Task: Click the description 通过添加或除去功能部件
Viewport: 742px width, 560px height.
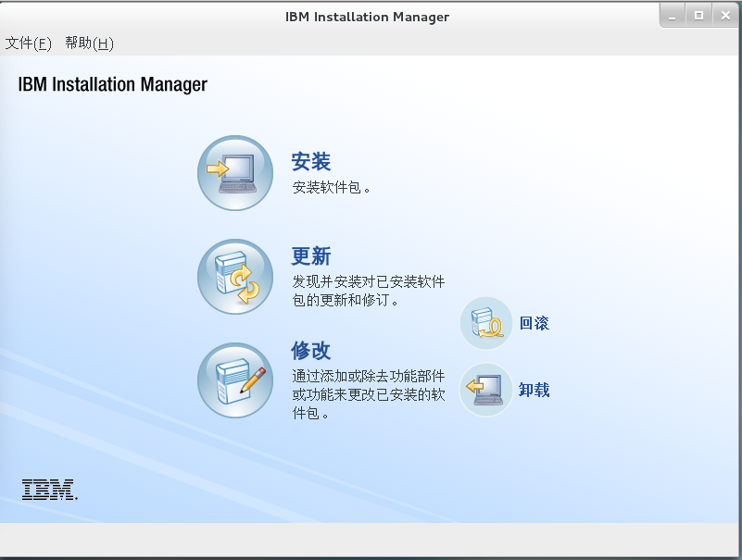Action: (368, 376)
